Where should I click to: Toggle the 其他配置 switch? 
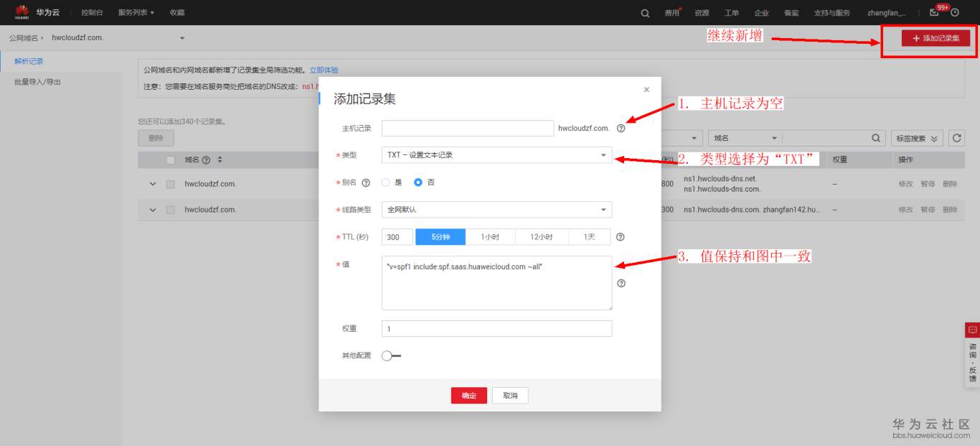pyautogui.click(x=391, y=356)
